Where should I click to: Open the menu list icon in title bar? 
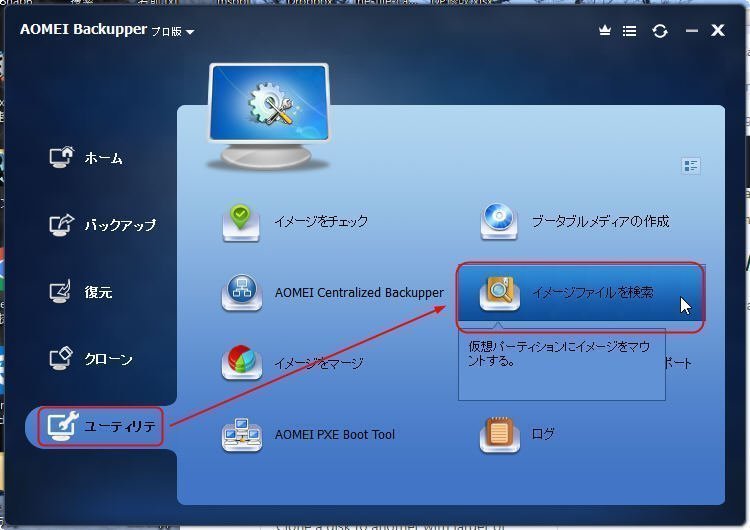point(629,31)
